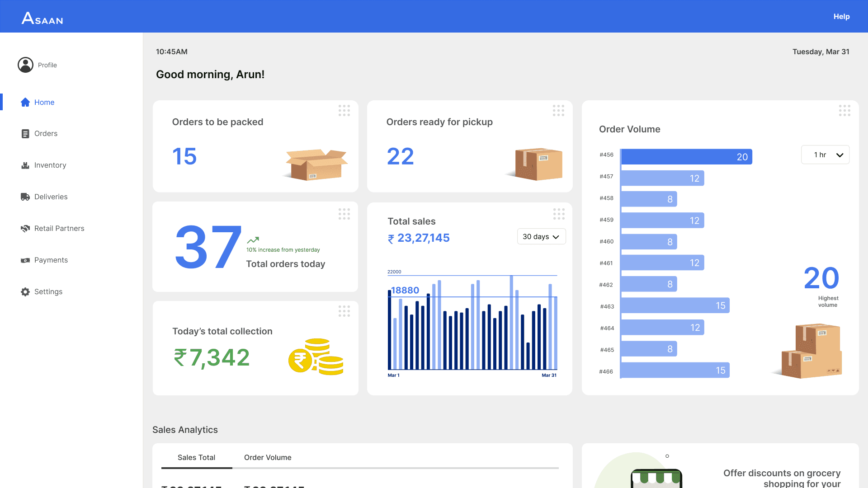Open the 1 hr time range dropdown

825,155
